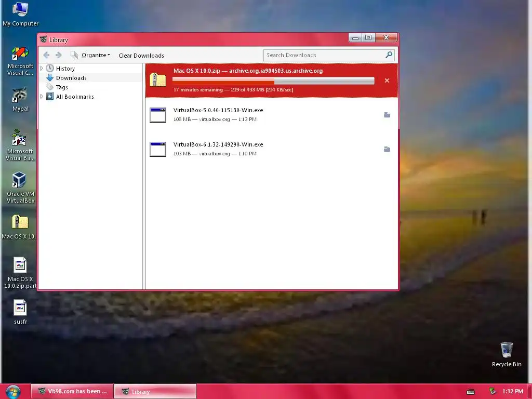
Task: Expand the History tree node
Action: click(x=42, y=68)
